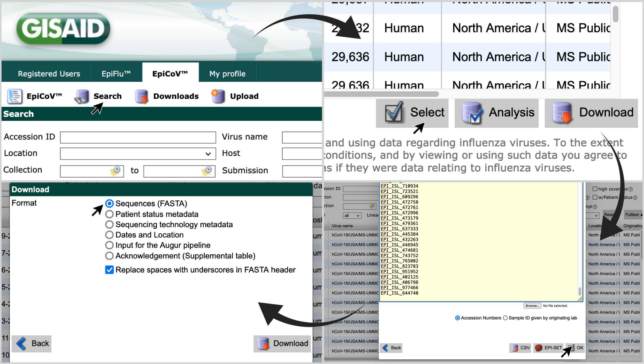The height and width of the screenshot is (364, 644).
Task: Open the dropdown left of Reset button
Action: click(x=592, y=215)
